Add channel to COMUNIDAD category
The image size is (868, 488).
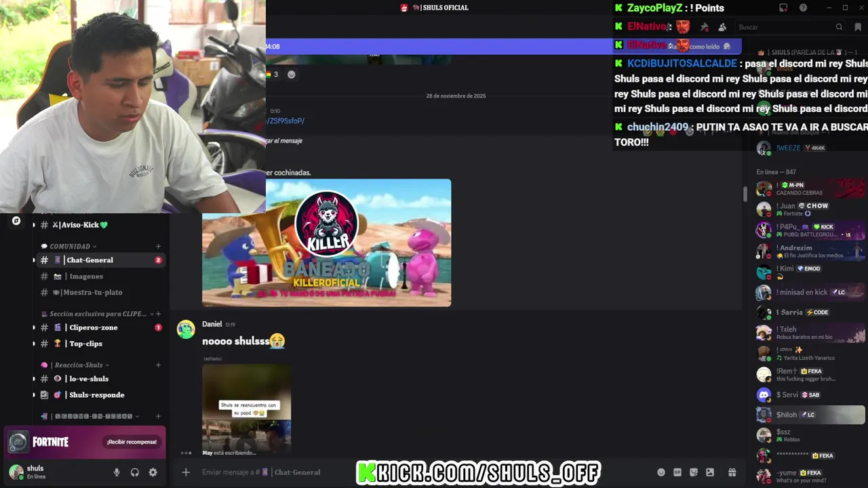[x=158, y=246]
